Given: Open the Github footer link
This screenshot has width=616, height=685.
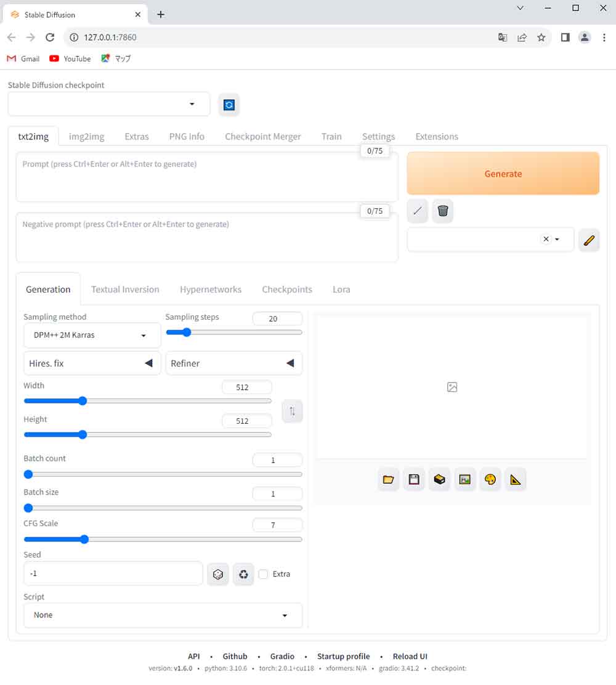Looking at the screenshot, I should [235, 656].
